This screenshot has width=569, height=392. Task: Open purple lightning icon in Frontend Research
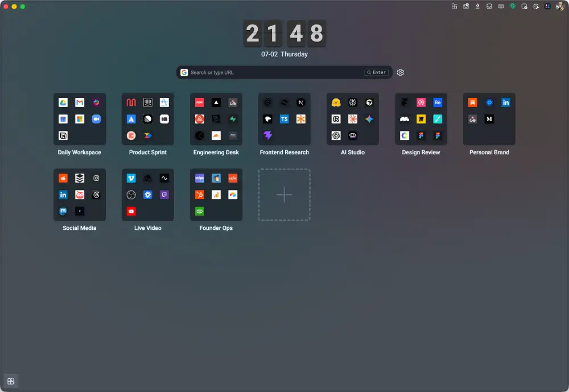pos(268,136)
